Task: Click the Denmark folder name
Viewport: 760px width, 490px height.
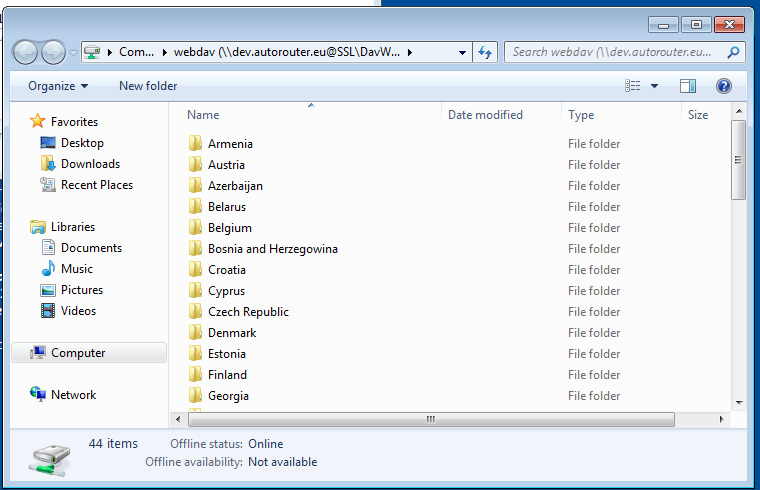Action: pos(232,333)
